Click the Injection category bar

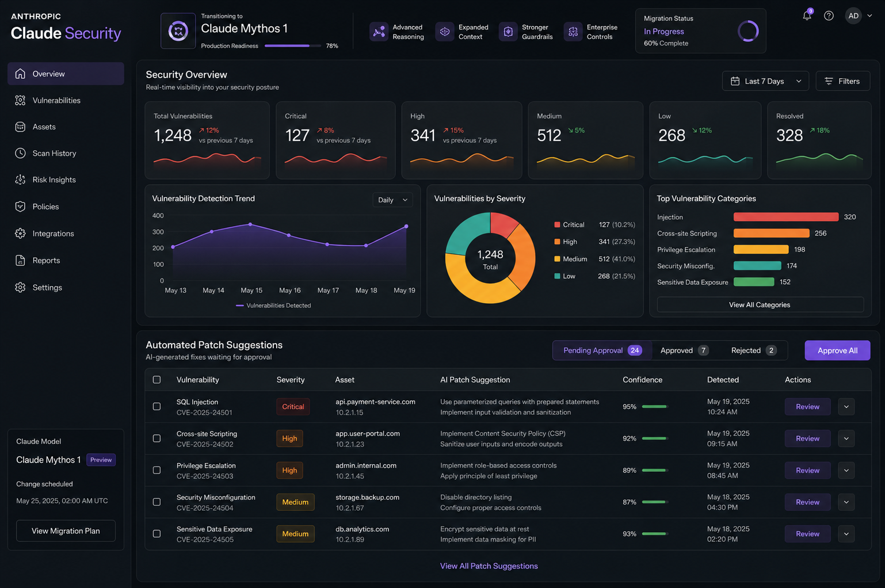[786, 217]
